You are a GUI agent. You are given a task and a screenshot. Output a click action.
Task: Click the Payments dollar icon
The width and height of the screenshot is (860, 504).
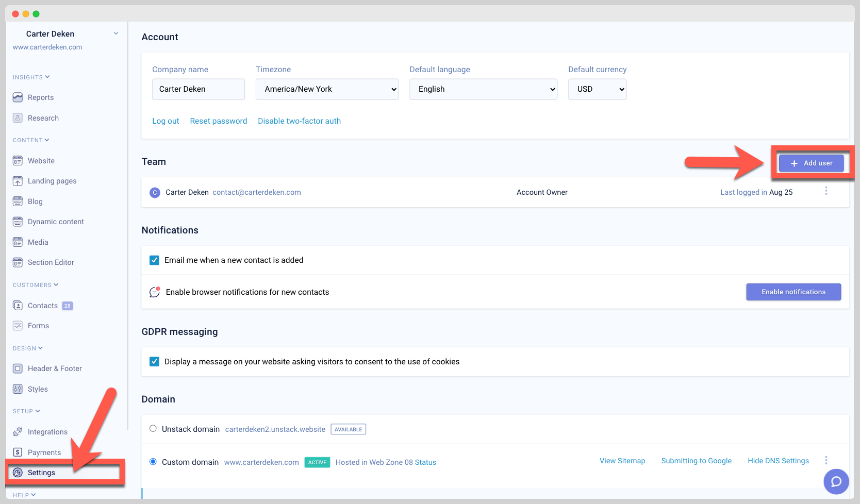pos(18,452)
